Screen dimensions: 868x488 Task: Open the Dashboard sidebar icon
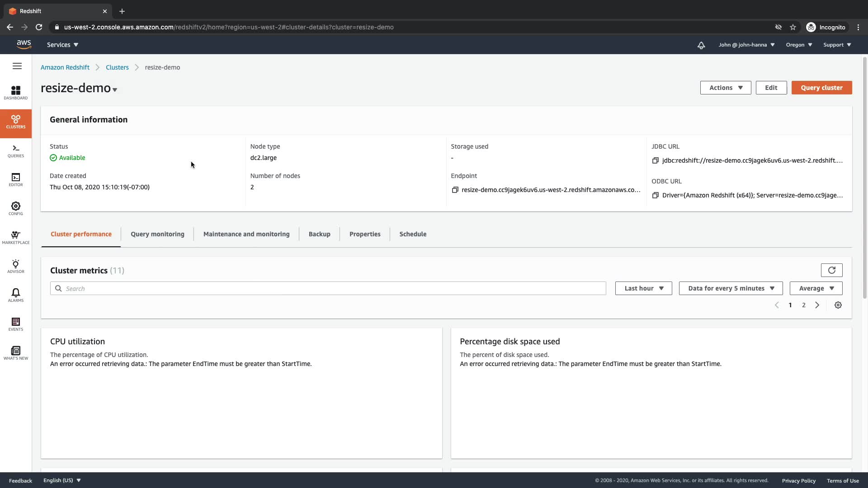point(16,93)
